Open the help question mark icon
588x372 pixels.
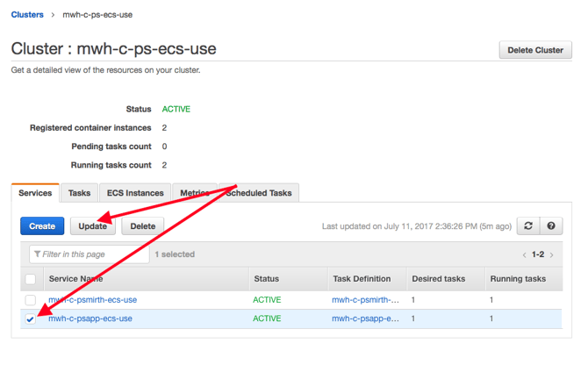pyautogui.click(x=551, y=225)
